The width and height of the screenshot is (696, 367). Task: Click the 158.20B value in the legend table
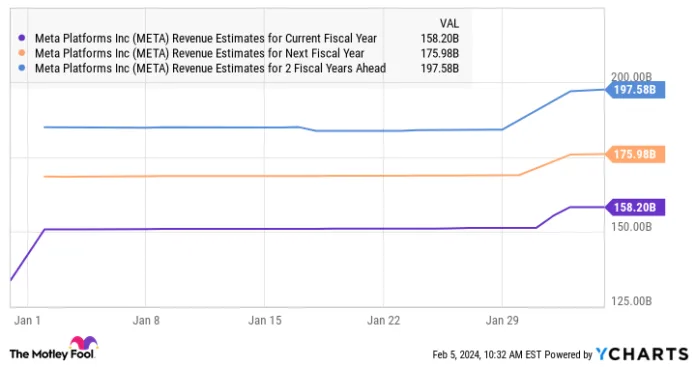pos(439,38)
